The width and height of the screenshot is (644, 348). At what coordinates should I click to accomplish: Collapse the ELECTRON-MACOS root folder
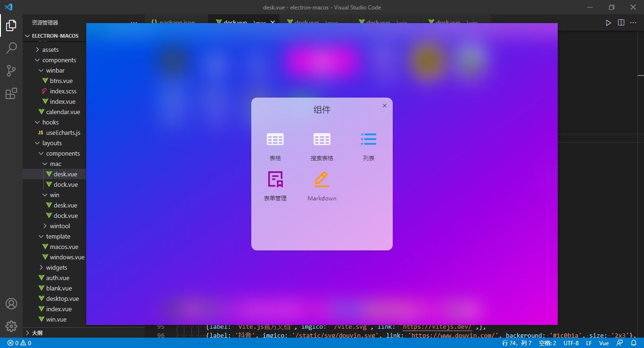point(55,36)
